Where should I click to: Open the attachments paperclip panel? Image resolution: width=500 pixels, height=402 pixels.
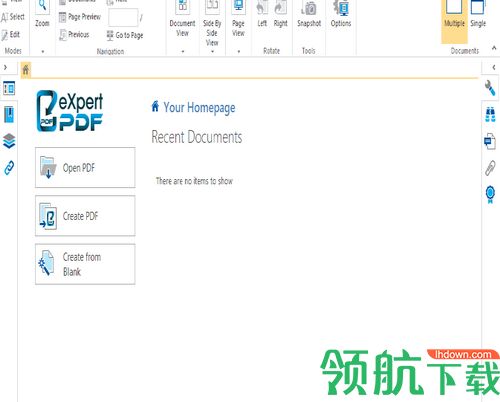coord(490,168)
